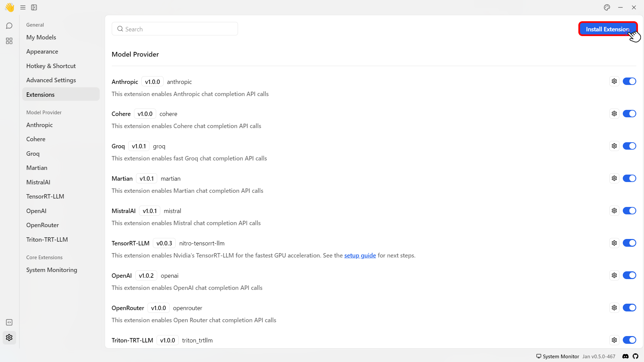Open the model hub grid icon
The width and height of the screenshot is (644, 362).
tap(9, 41)
